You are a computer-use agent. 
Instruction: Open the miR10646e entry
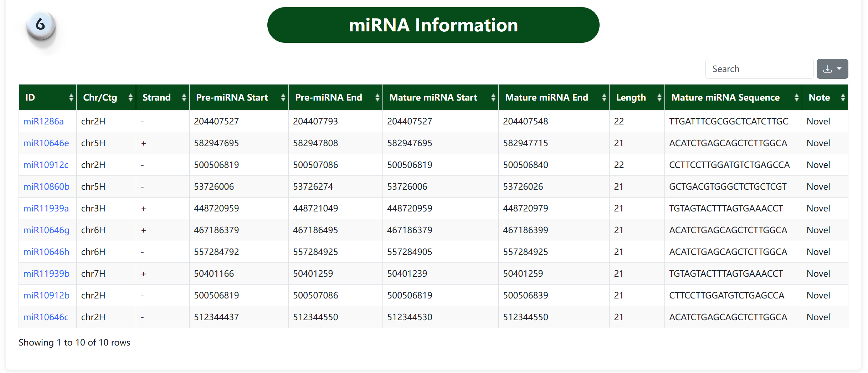click(x=46, y=143)
